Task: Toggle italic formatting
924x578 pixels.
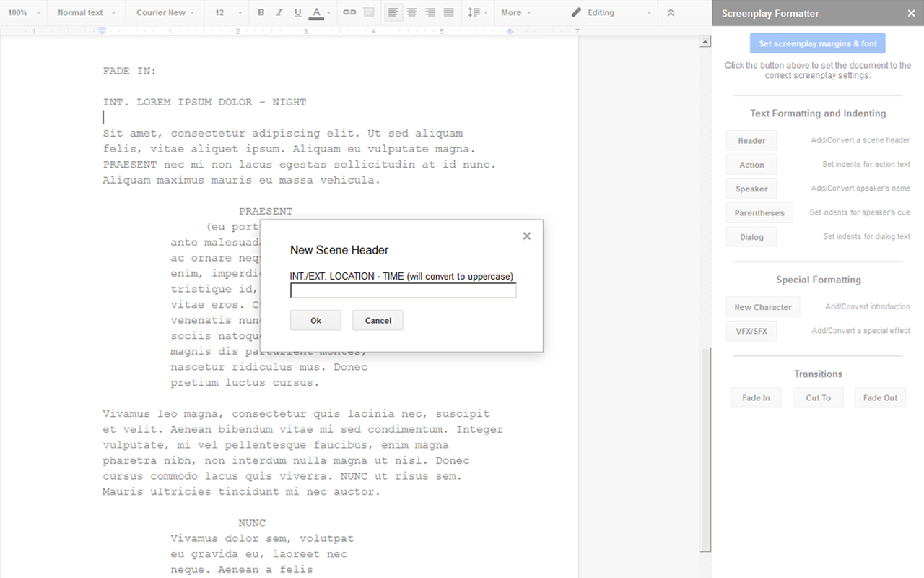Action: pos(279,12)
